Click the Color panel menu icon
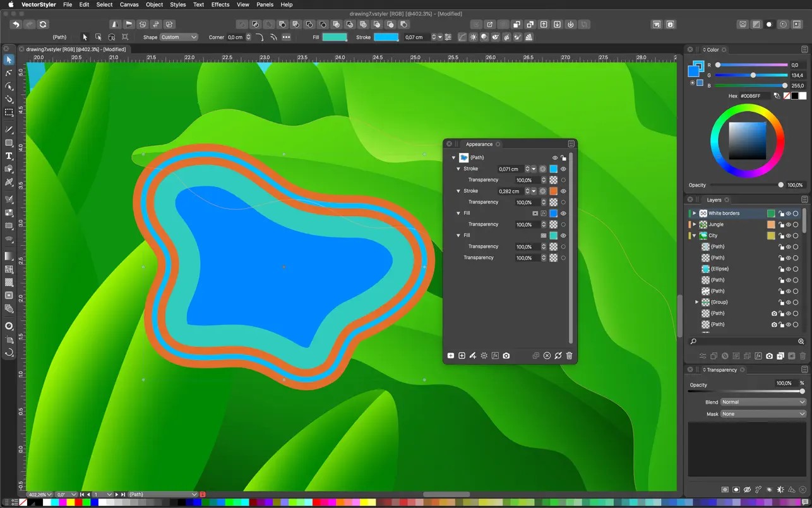Screen dimensions: 812x508 click(x=804, y=49)
